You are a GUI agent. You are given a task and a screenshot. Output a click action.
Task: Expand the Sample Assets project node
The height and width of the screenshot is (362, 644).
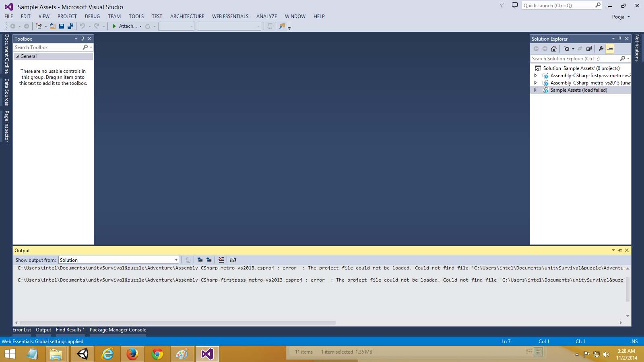(535, 90)
